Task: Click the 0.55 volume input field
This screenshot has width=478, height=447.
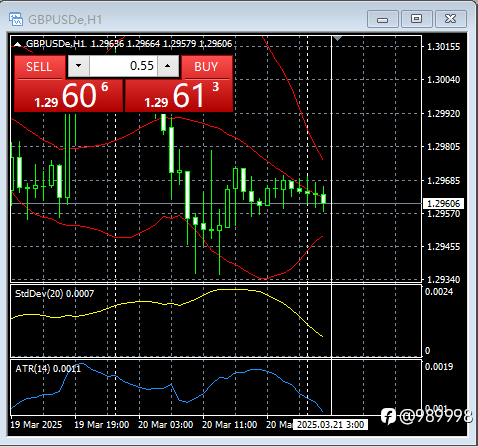Action: tap(123, 66)
